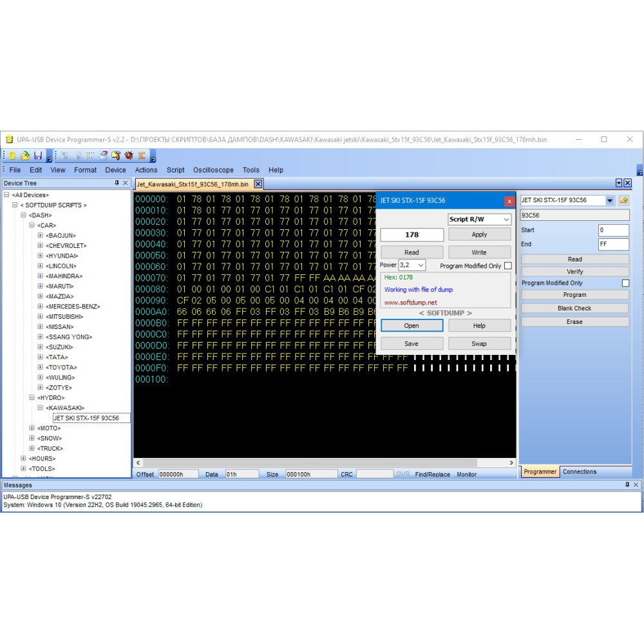Open the Script menu
644x644 pixels.
click(x=175, y=170)
